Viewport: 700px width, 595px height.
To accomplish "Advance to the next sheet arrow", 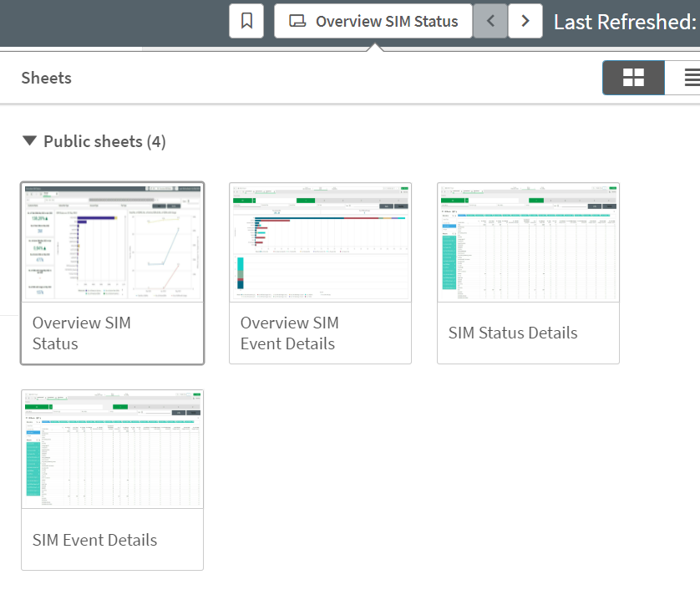I will (x=525, y=21).
